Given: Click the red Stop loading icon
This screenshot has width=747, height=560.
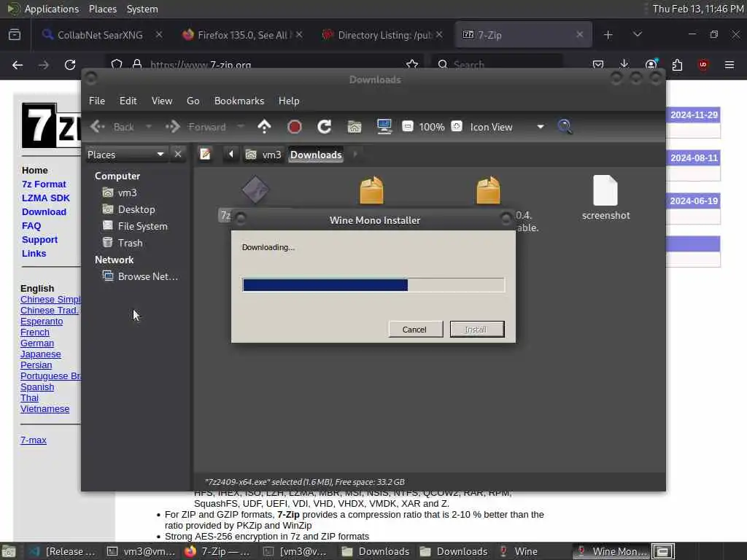Looking at the screenshot, I should pyautogui.click(x=295, y=127).
